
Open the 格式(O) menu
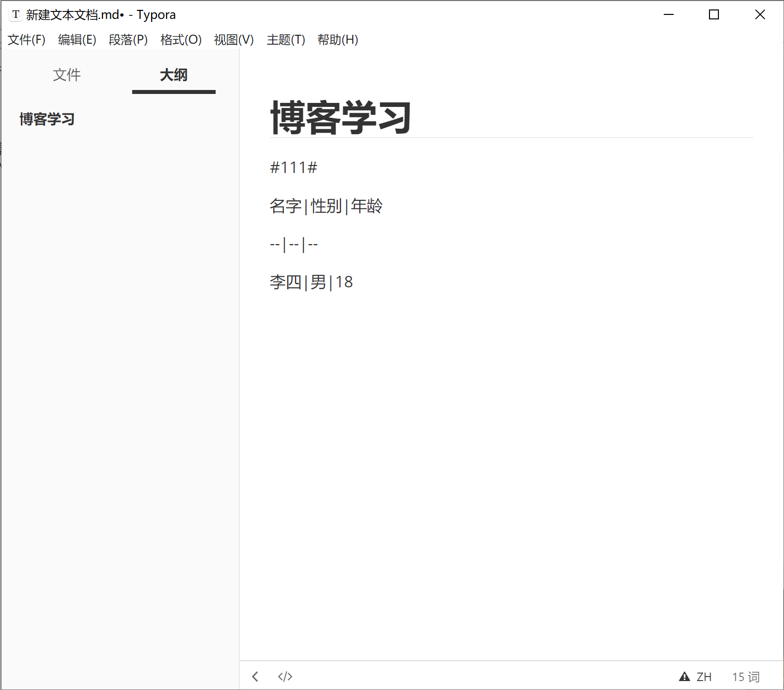[x=181, y=40]
